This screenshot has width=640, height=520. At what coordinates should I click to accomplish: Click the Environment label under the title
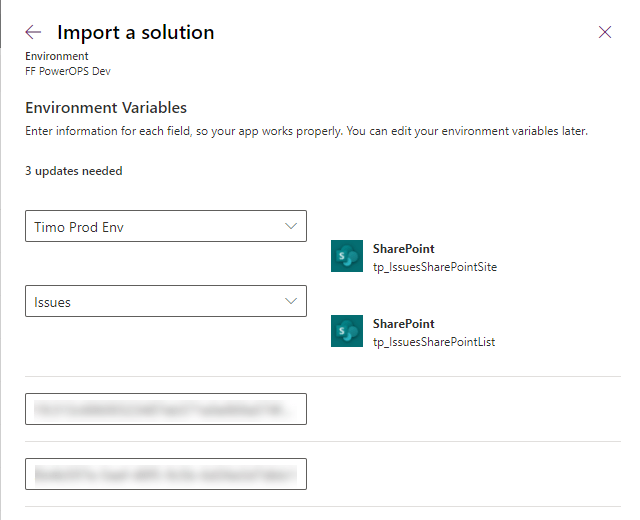(x=56, y=57)
